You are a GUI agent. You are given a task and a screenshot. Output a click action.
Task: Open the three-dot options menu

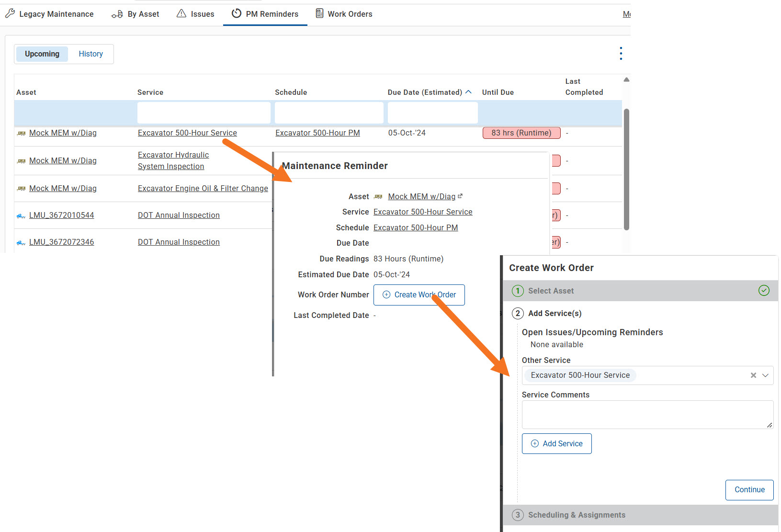(621, 54)
